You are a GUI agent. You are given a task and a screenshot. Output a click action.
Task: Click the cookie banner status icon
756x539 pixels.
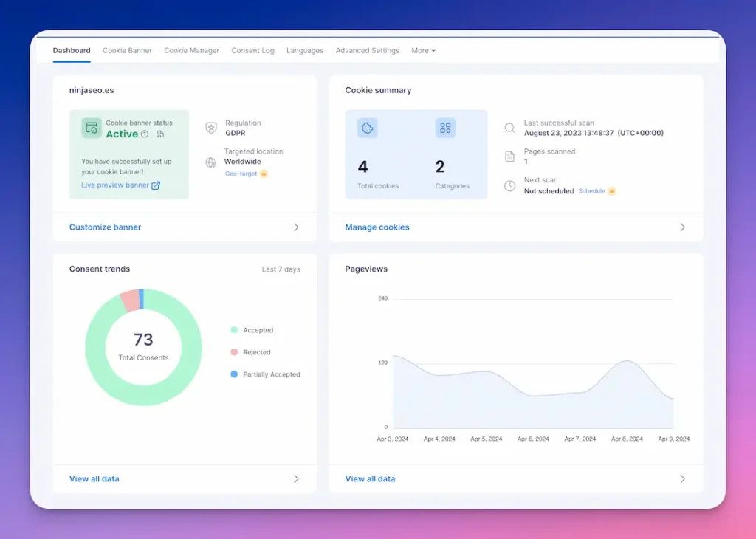click(92, 128)
